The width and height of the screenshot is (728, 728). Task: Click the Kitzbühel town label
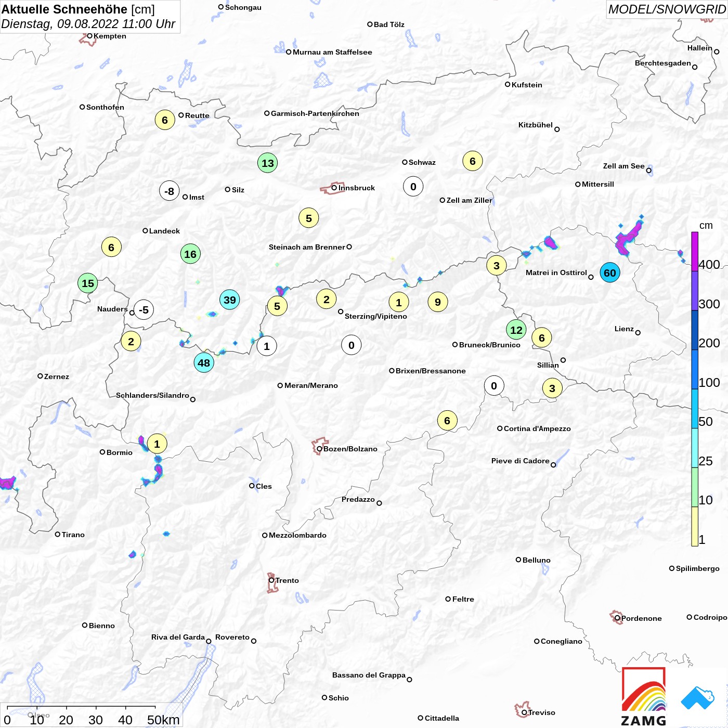coord(536,125)
